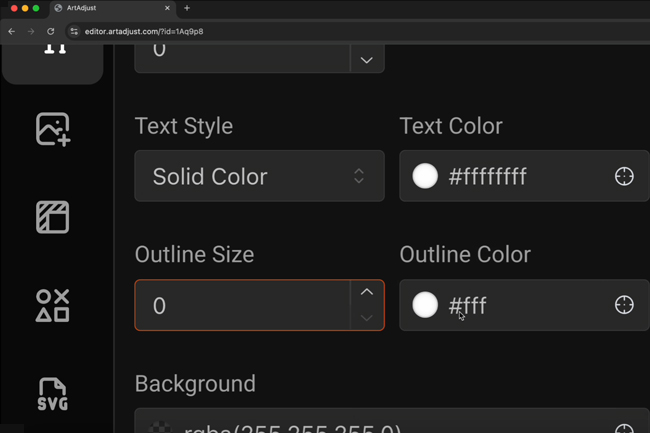Image resolution: width=650 pixels, height=433 pixels.
Task: Select the text tool at sidebar top
Action: point(54,52)
